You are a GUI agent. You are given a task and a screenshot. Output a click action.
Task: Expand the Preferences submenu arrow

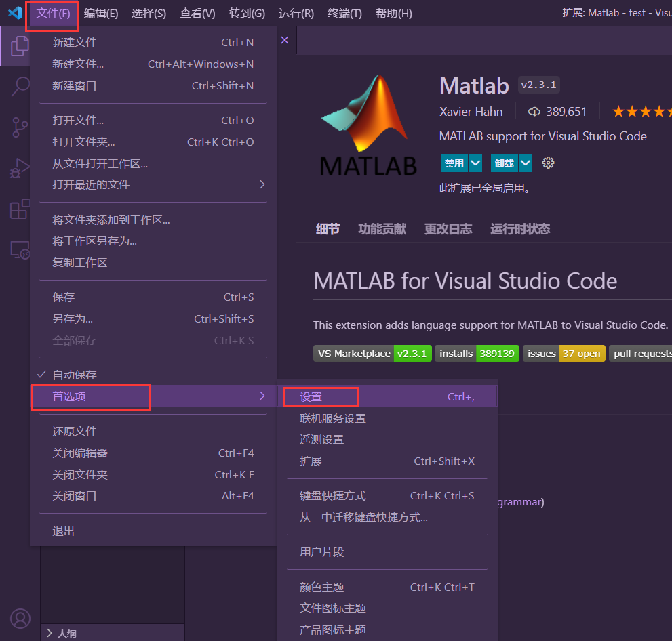tap(262, 396)
